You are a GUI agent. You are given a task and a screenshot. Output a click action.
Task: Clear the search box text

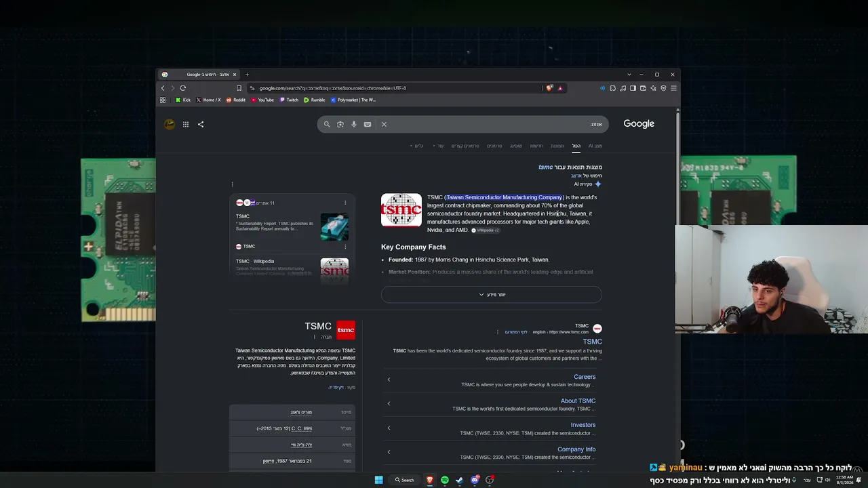(384, 124)
